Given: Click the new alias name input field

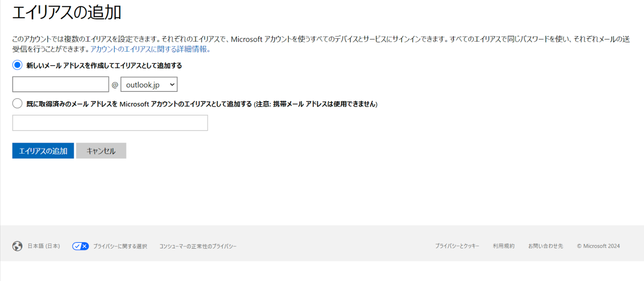Looking at the screenshot, I should (61, 85).
